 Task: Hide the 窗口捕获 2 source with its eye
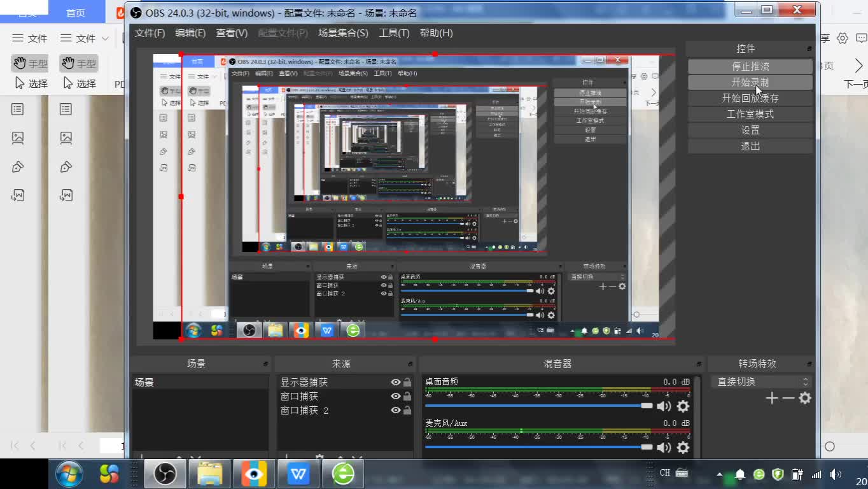[396, 410]
